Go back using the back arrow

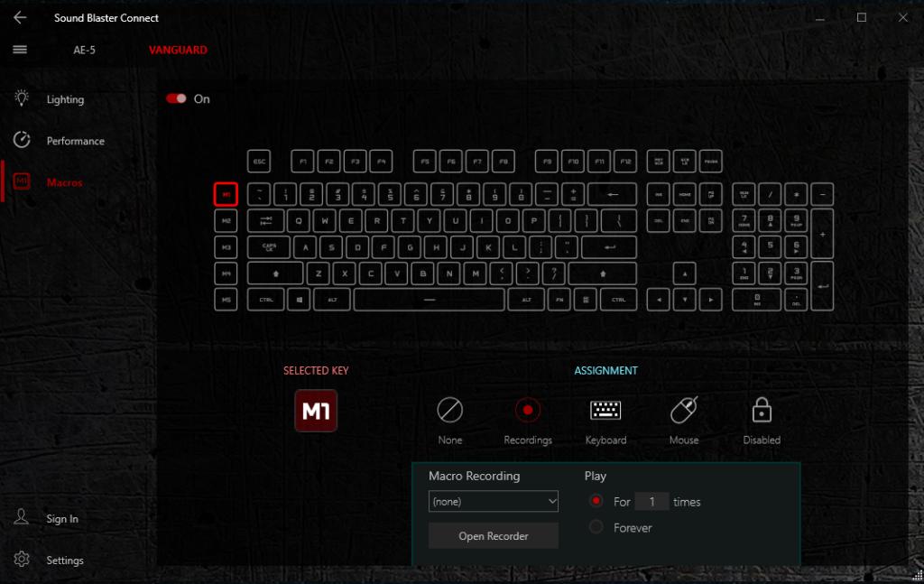(20, 18)
